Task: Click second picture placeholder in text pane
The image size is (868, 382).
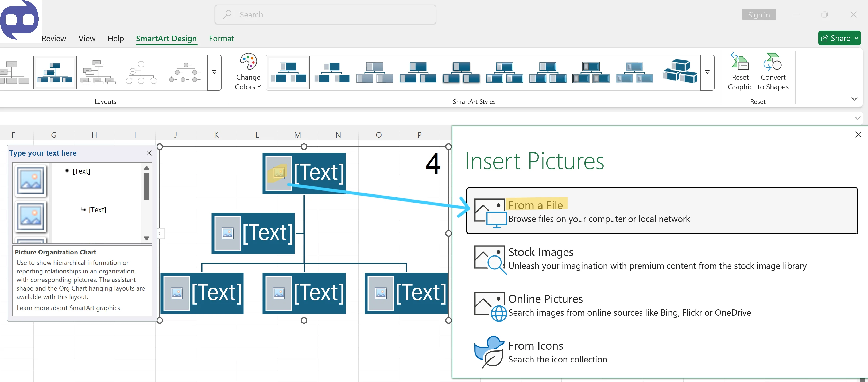Action: pyautogui.click(x=31, y=217)
